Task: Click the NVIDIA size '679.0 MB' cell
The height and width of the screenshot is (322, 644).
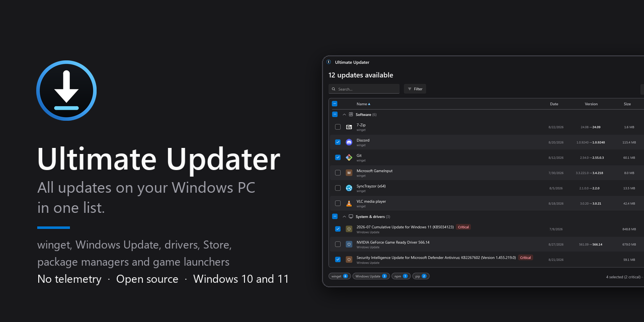Action: coord(629,245)
